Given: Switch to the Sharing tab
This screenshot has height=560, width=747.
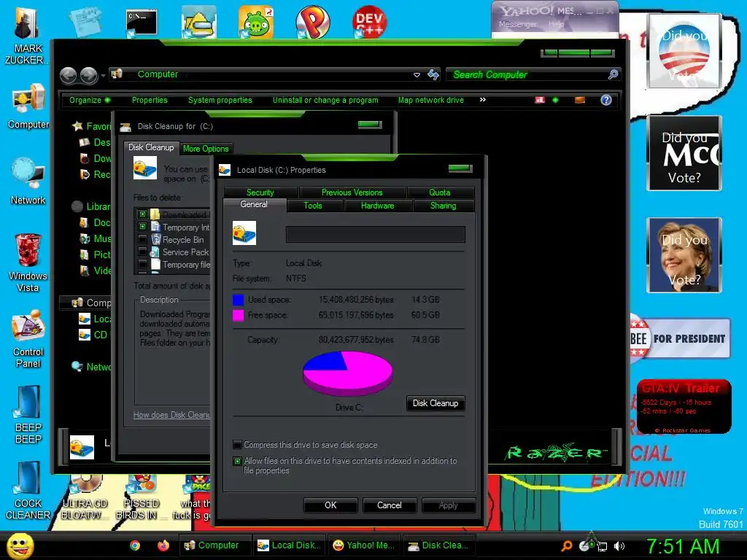Looking at the screenshot, I should pyautogui.click(x=443, y=206).
